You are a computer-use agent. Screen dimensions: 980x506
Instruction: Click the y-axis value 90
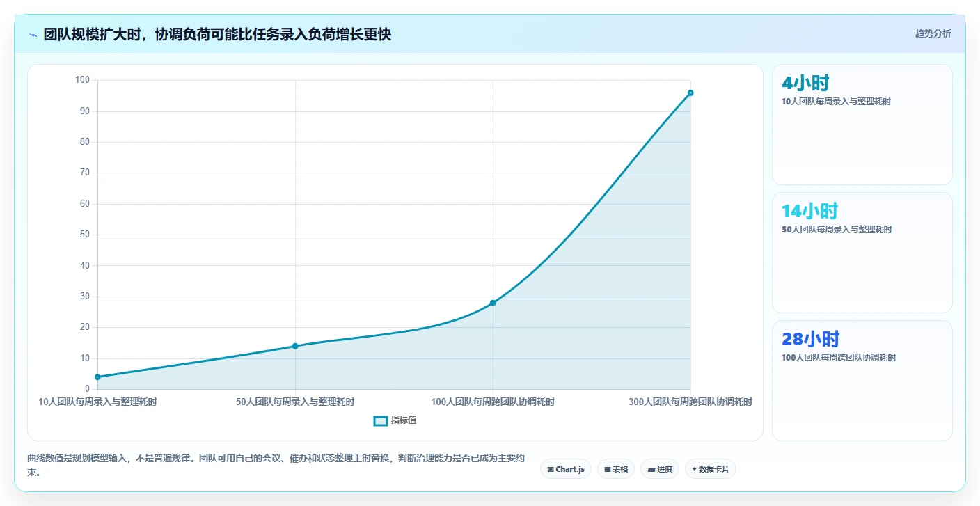pyautogui.click(x=86, y=111)
